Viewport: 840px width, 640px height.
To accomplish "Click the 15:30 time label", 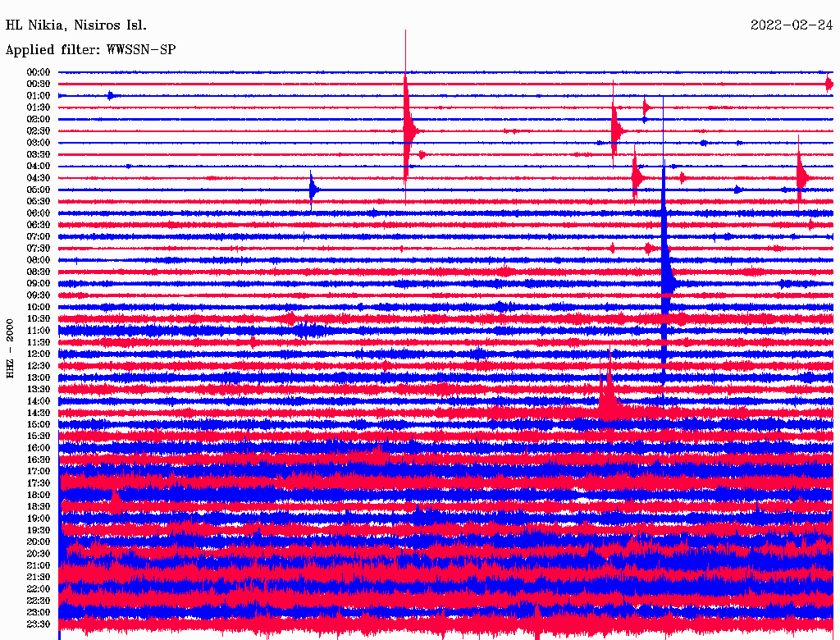I will [39, 437].
